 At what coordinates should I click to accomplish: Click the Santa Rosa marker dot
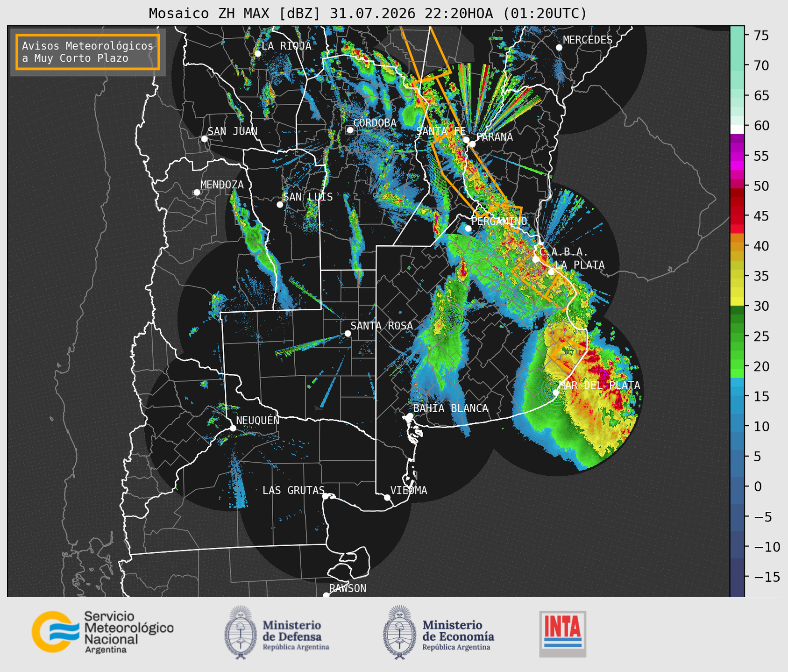[348, 333]
